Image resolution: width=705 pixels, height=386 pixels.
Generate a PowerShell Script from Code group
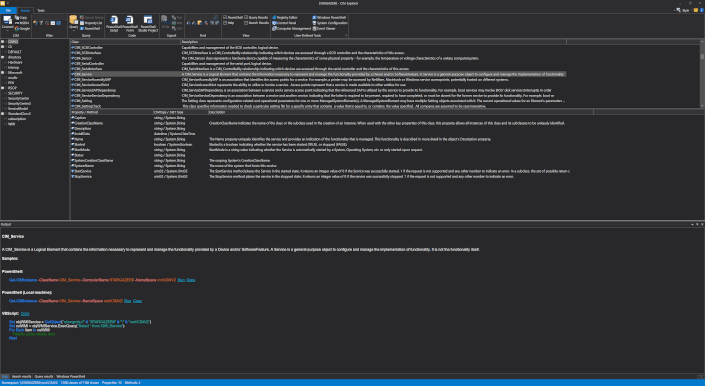click(x=114, y=24)
